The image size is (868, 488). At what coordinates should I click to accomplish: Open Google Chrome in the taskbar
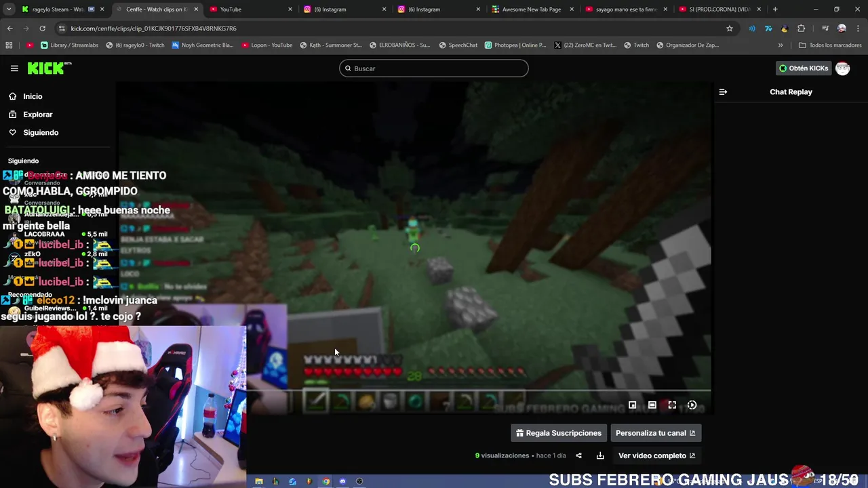pyautogui.click(x=325, y=481)
